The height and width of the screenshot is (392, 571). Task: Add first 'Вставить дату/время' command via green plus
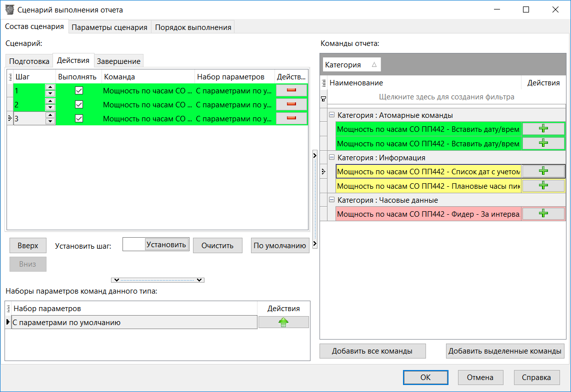tap(543, 128)
